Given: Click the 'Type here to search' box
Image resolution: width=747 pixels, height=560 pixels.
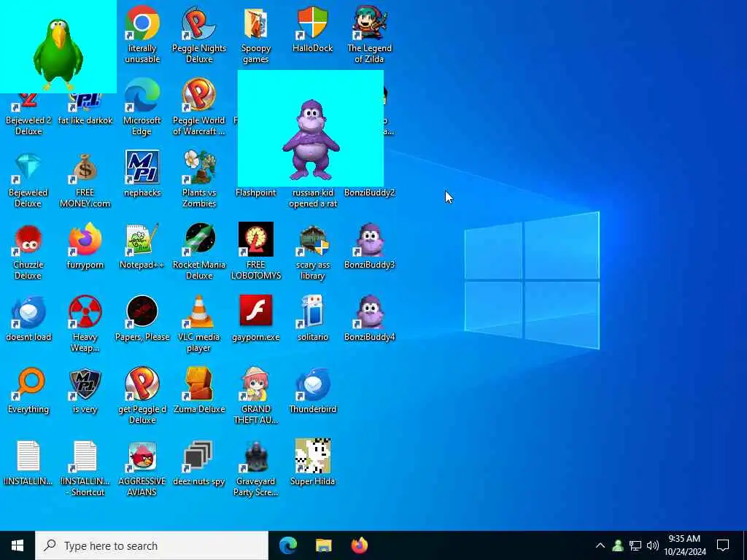Looking at the screenshot, I should (152, 545).
